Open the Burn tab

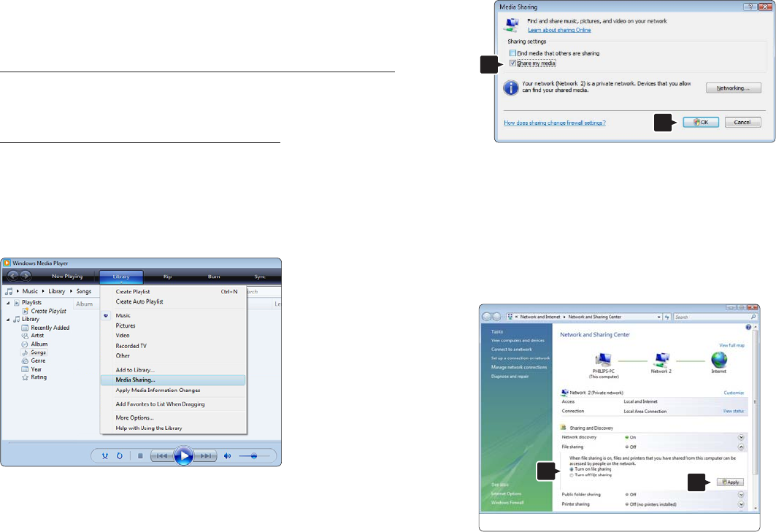(214, 277)
